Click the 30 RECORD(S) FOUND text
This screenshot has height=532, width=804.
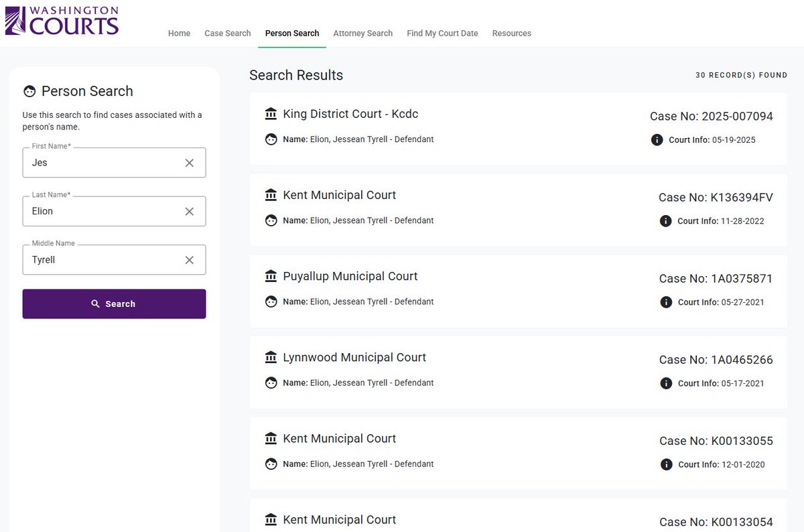tap(741, 76)
